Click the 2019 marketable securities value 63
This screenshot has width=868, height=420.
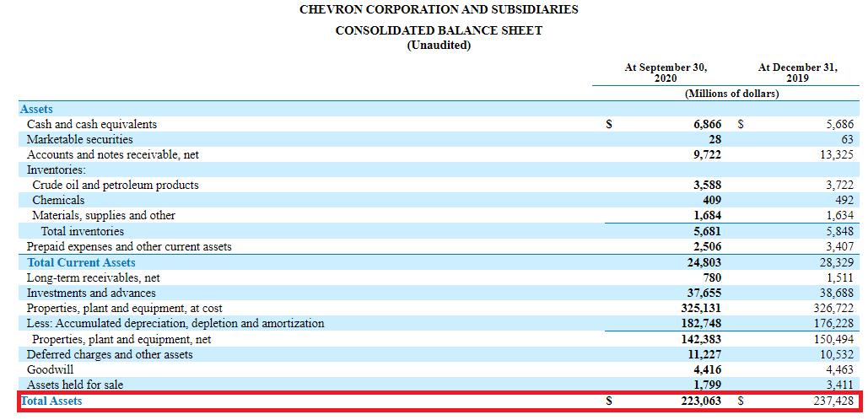pyautogui.click(x=846, y=139)
